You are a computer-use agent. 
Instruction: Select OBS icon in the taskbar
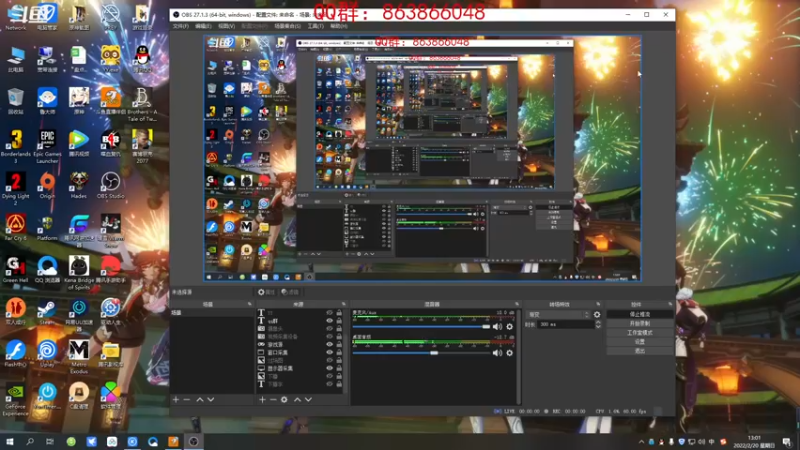(194, 441)
